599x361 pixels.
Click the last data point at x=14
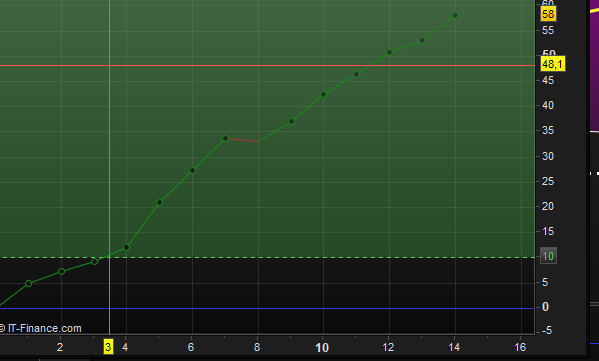pyautogui.click(x=455, y=16)
